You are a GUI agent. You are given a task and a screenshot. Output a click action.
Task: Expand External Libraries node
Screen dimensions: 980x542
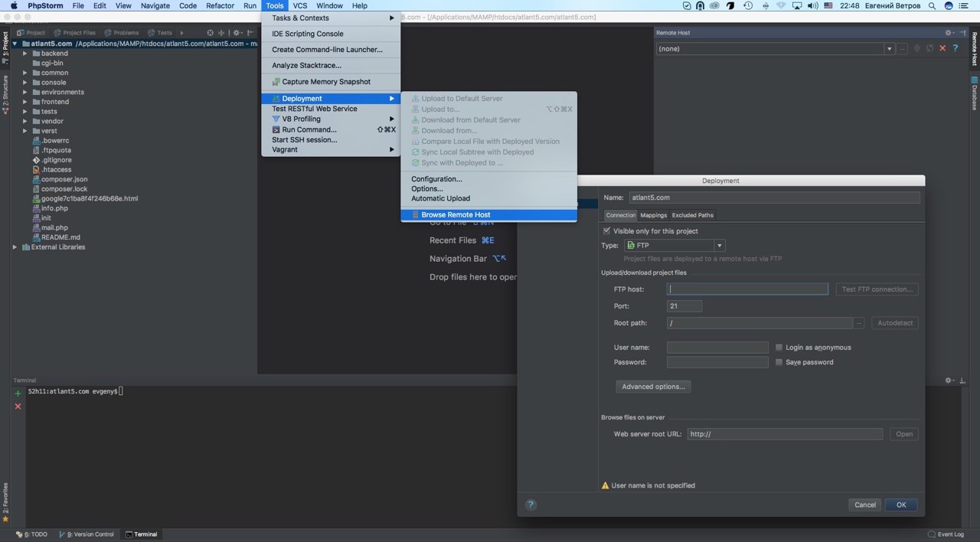point(15,247)
